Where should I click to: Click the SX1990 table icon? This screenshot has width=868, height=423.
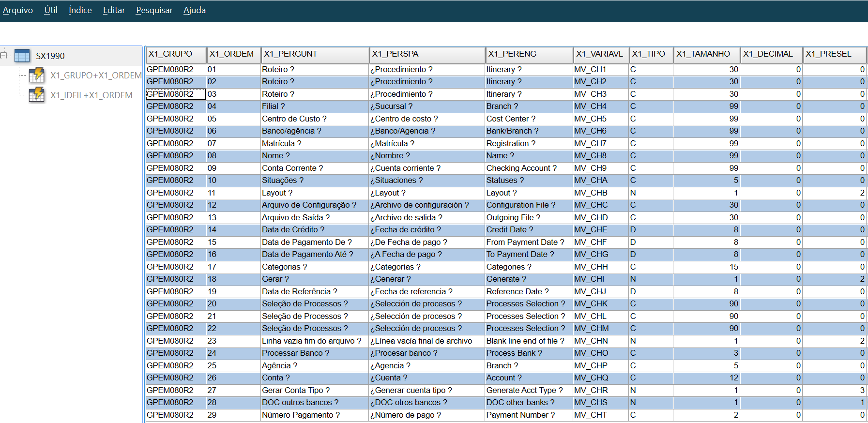click(22, 56)
